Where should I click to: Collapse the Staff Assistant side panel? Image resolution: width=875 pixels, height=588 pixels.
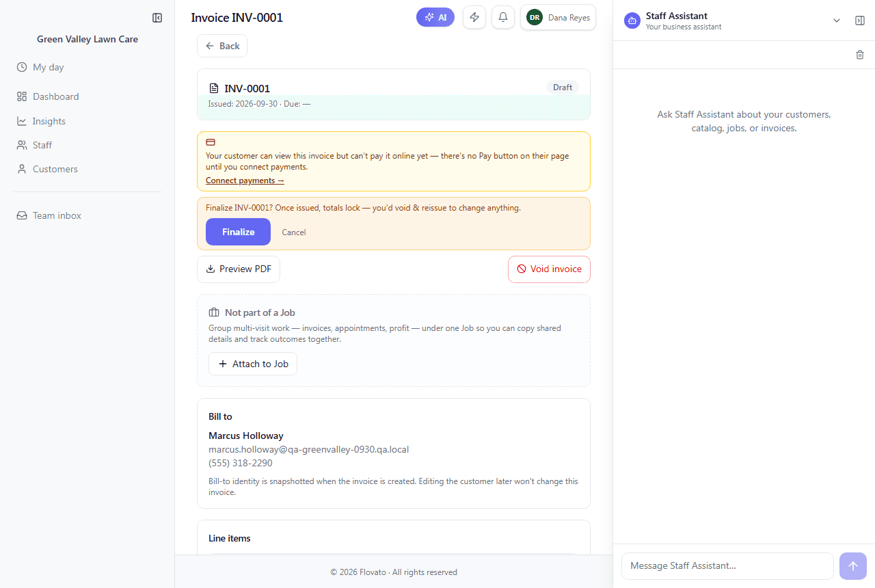tap(860, 21)
